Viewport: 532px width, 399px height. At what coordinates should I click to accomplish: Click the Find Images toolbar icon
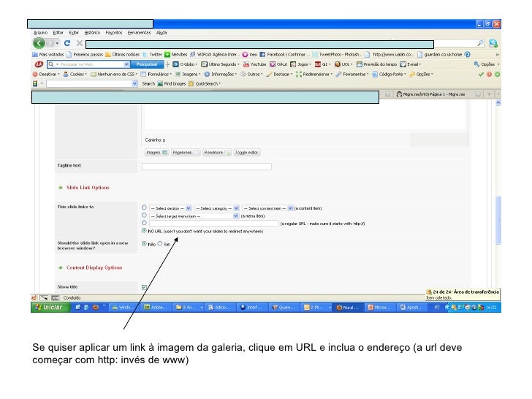171,84
